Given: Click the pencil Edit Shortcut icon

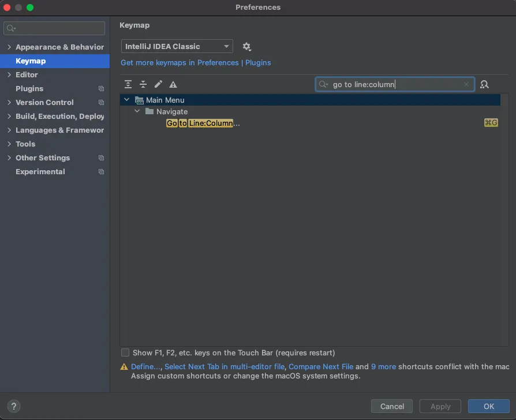Looking at the screenshot, I should pos(158,84).
